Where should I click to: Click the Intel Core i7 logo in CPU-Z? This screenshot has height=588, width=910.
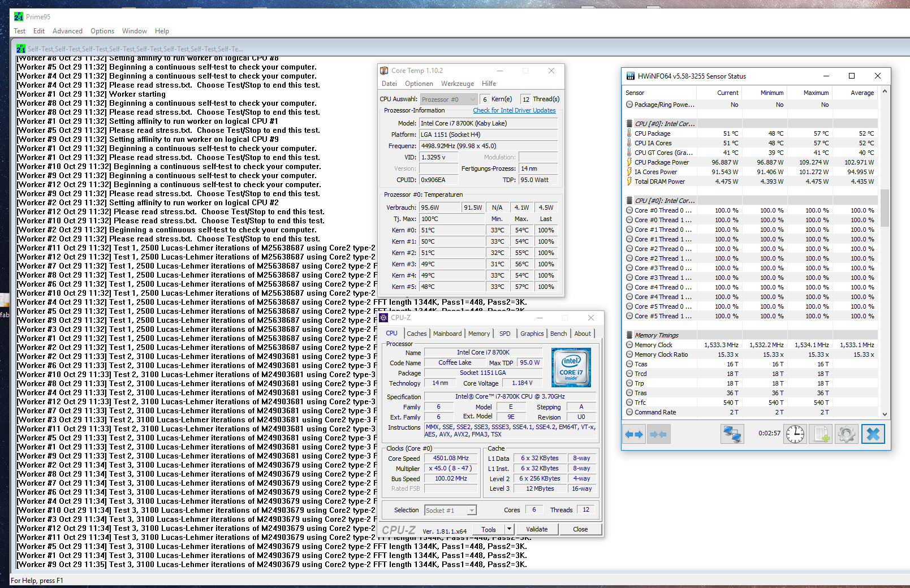571,367
